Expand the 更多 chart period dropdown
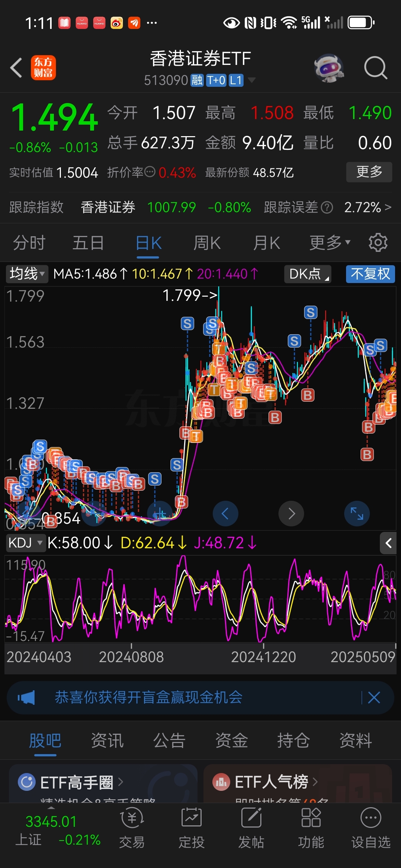Screen dimensions: 401x868 click(x=330, y=243)
